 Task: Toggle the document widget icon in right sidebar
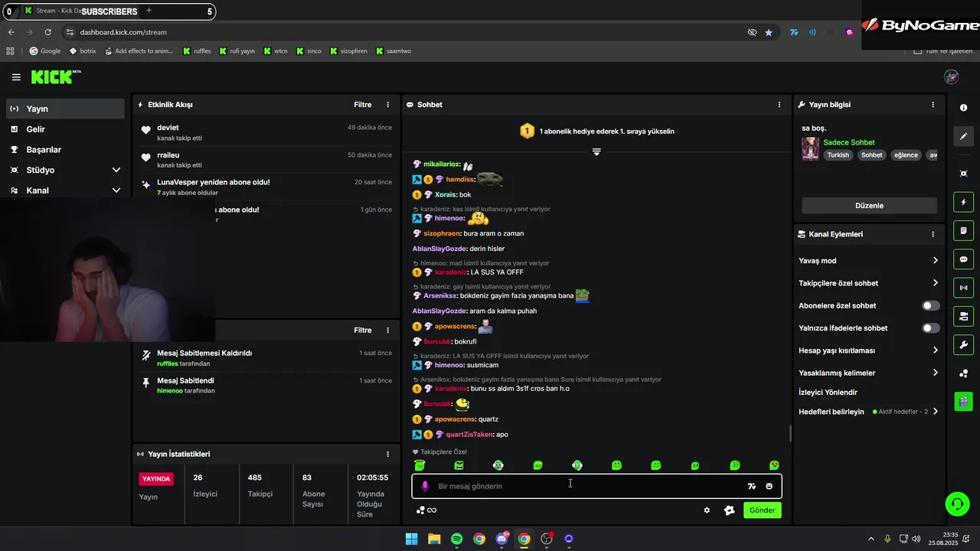[x=963, y=230]
